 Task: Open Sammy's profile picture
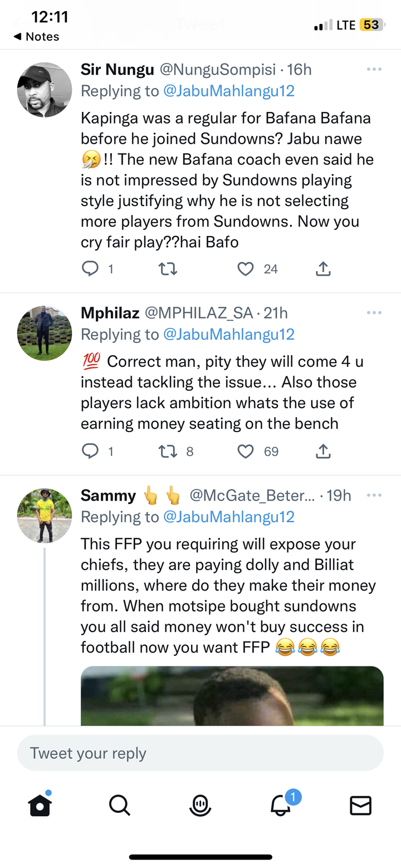(45, 516)
